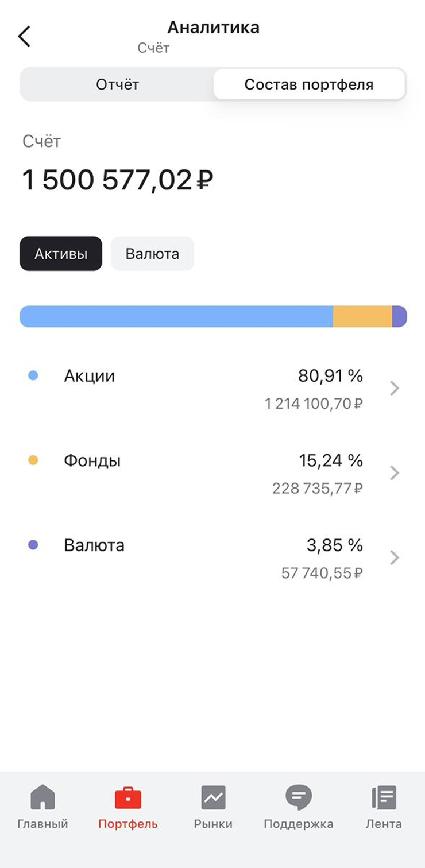The width and height of the screenshot is (425, 868).
Task: Tap the purple Валюта legend dot
Action: point(33,545)
